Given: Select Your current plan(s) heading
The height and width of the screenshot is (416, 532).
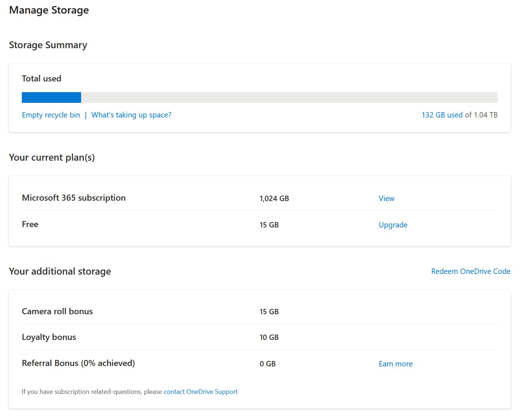Looking at the screenshot, I should pos(52,157).
